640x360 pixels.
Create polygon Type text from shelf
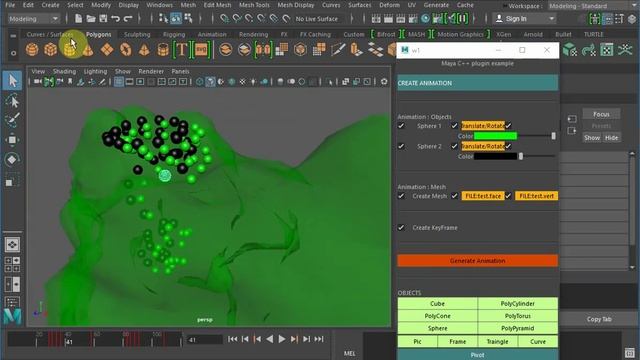coord(181,50)
